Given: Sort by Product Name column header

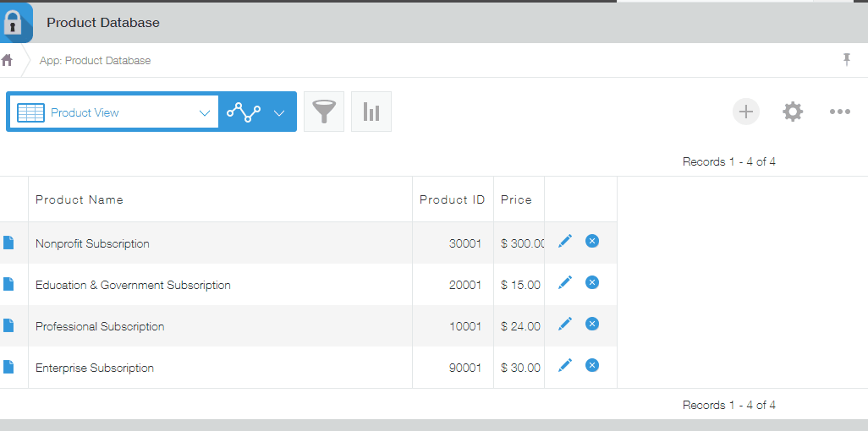Looking at the screenshot, I should pyautogui.click(x=80, y=199).
